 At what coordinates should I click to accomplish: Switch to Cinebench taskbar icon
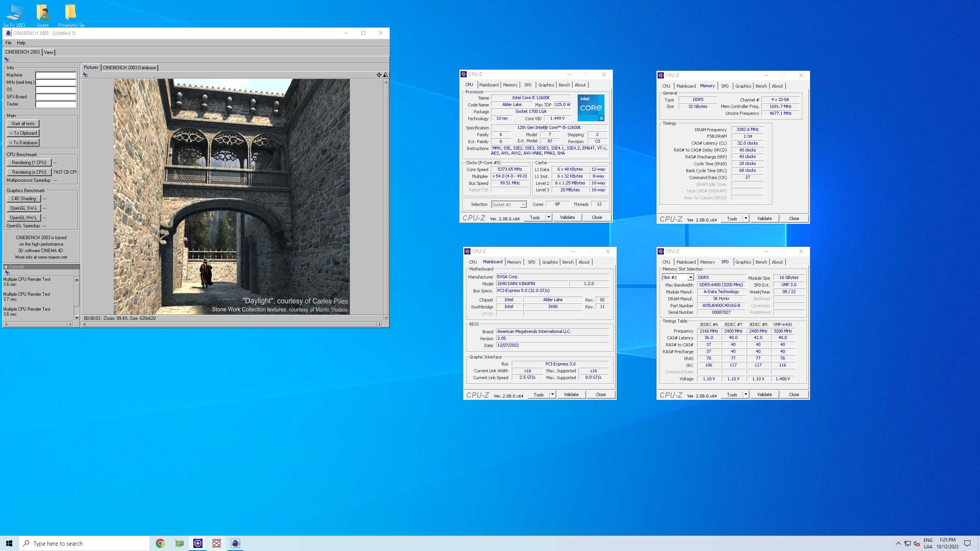click(235, 543)
